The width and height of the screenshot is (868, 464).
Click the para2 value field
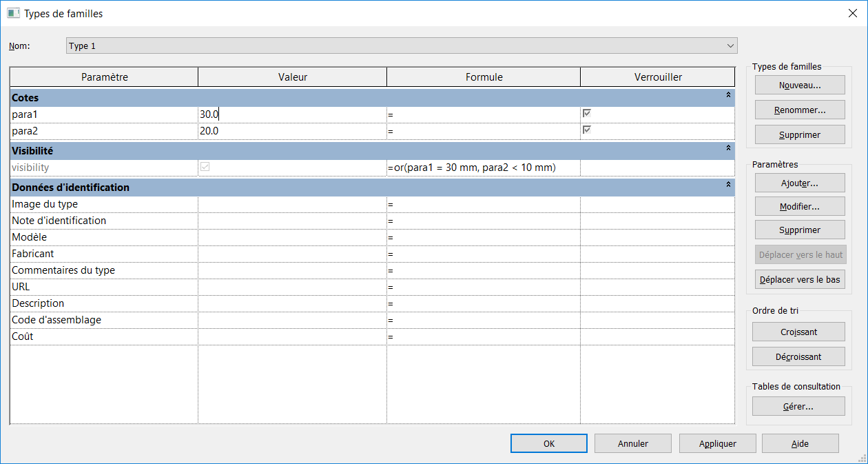pos(291,130)
